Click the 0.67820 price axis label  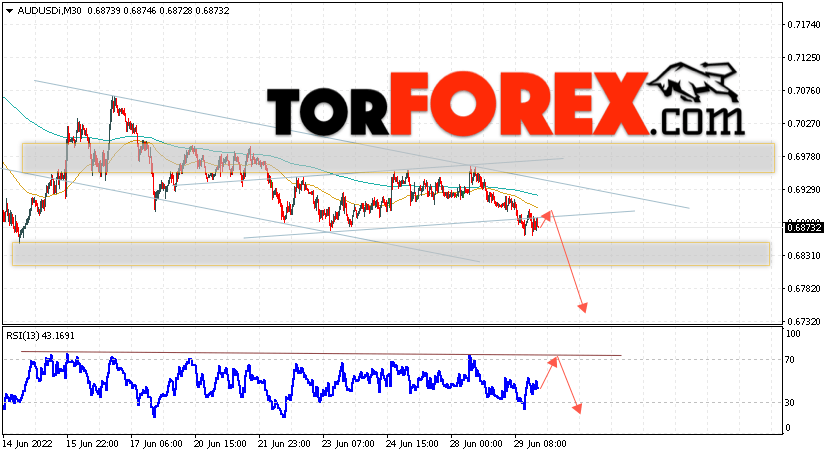[x=804, y=289]
